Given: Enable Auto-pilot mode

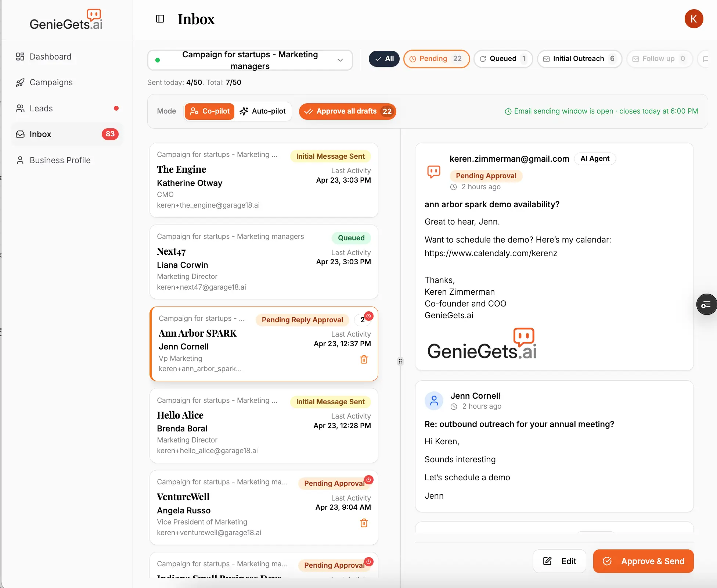Looking at the screenshot, I should click(x=263, y=111).
